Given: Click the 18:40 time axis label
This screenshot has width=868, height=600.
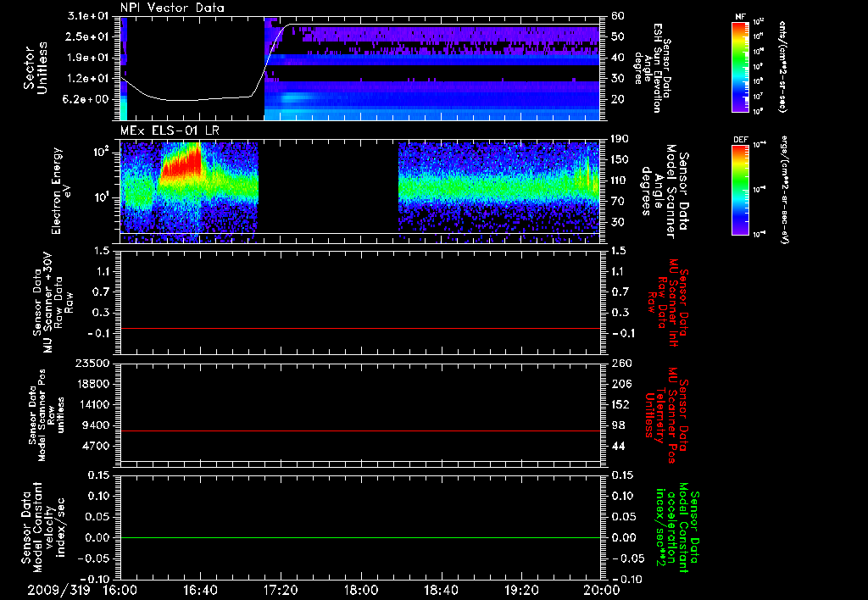Looking at the screenshot, I should pos(441,590).
